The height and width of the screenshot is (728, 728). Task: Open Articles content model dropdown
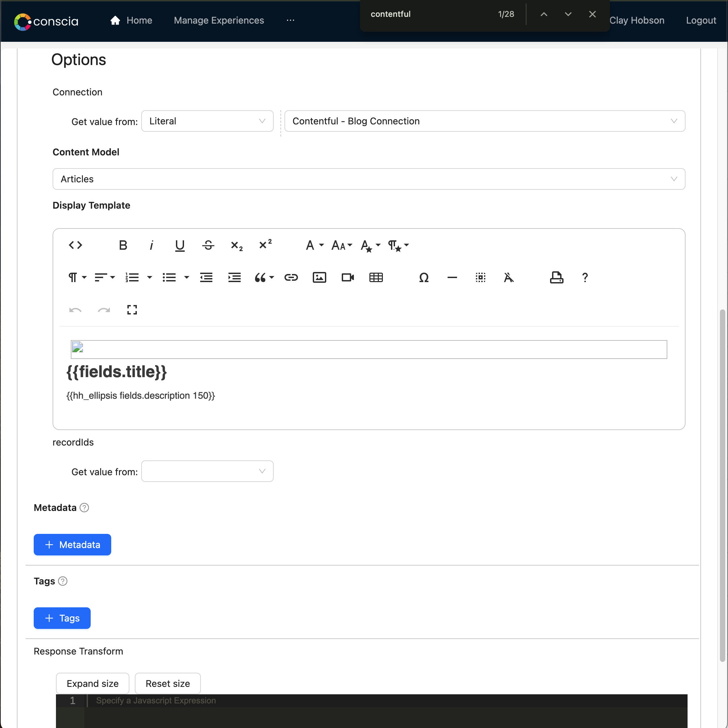(368, 179)
